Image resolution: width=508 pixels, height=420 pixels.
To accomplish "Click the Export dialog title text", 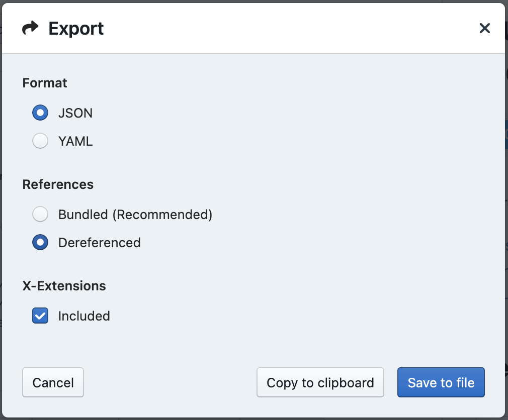I will click(76, 29).
